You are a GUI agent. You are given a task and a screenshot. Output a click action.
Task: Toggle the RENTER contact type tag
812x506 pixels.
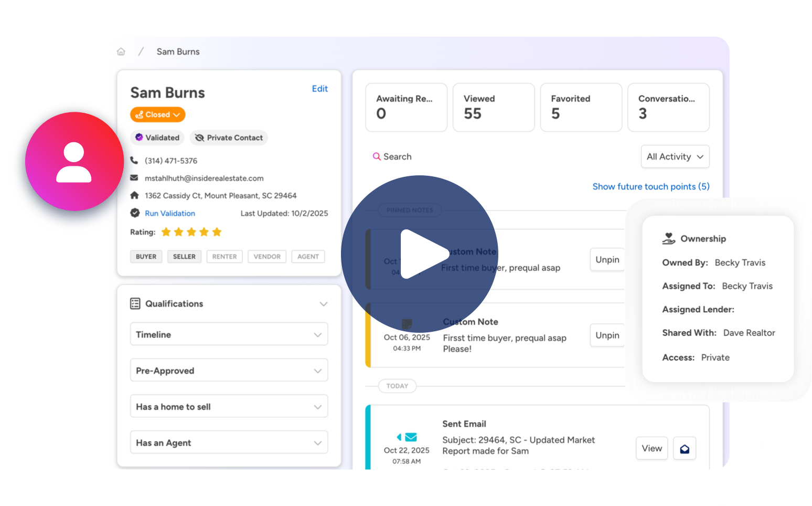[225, 257]
